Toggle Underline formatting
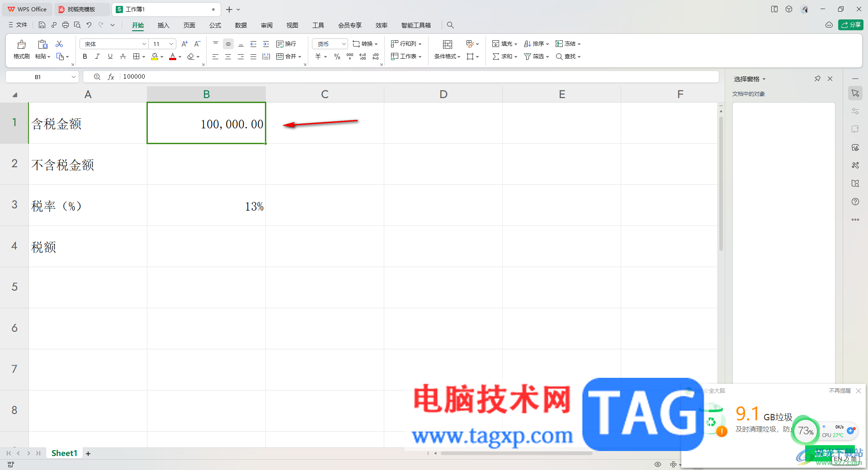The height and width of the screenshot is (470, 868). tap(110, 56)
